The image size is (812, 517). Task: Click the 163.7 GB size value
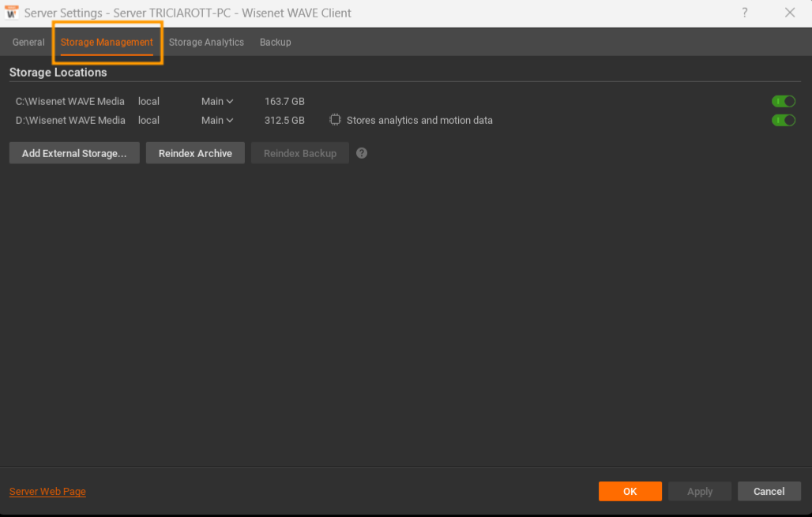[284, 102]
